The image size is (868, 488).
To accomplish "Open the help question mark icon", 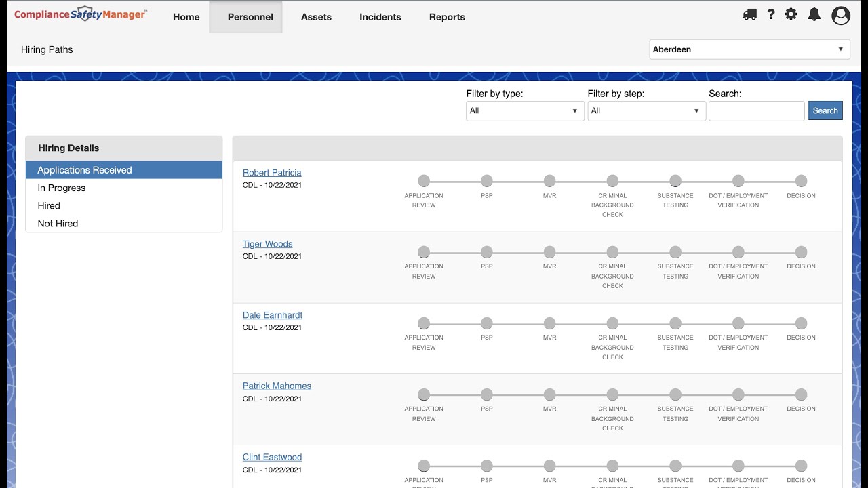I will coord(771,14).
